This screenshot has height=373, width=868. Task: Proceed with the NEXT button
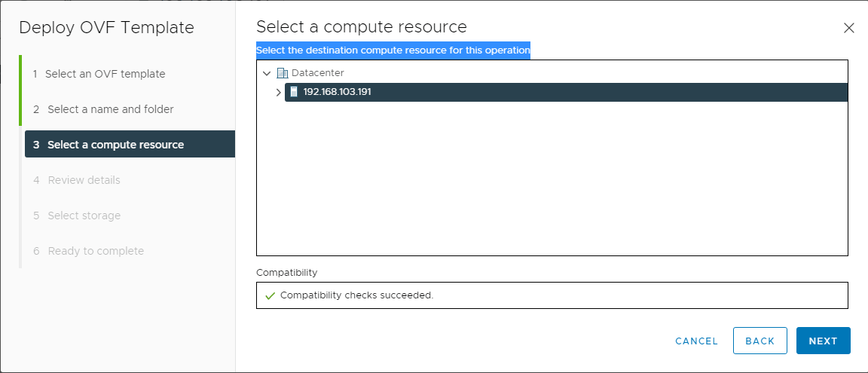[x=823, y=341]
